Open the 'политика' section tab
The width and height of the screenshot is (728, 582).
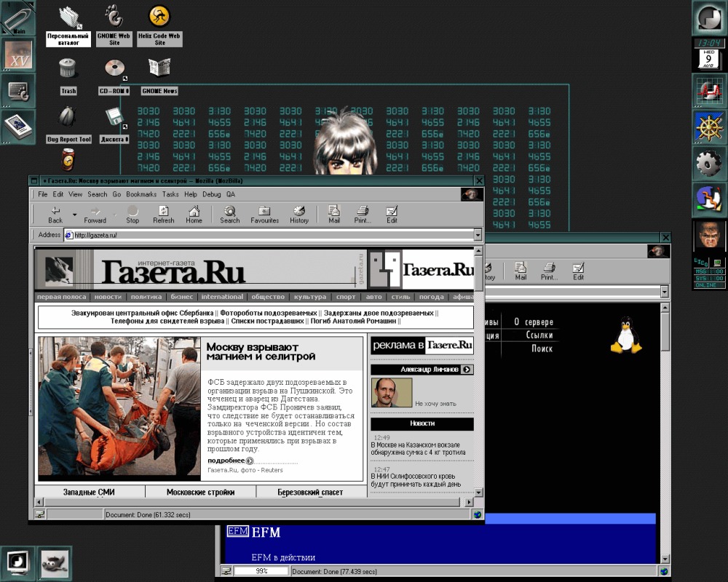(x=146, y=297)
